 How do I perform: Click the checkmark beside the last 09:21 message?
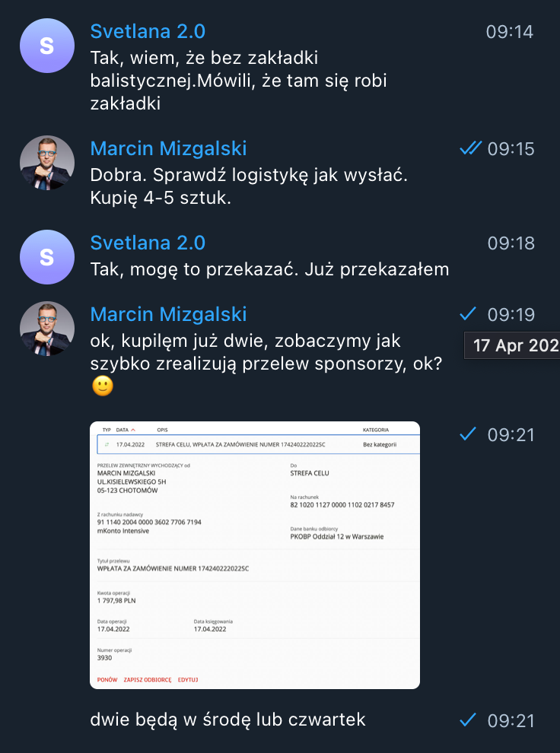tap(468, 720)
